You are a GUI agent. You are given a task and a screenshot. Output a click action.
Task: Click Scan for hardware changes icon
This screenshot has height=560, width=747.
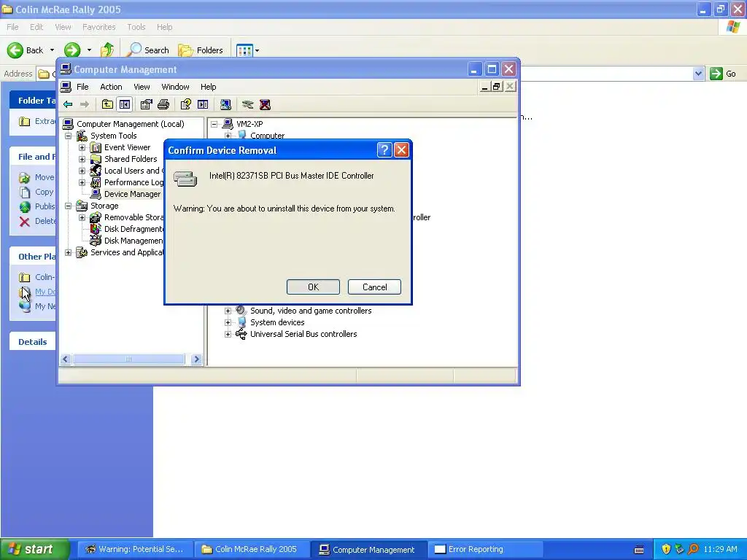point(225,105)
